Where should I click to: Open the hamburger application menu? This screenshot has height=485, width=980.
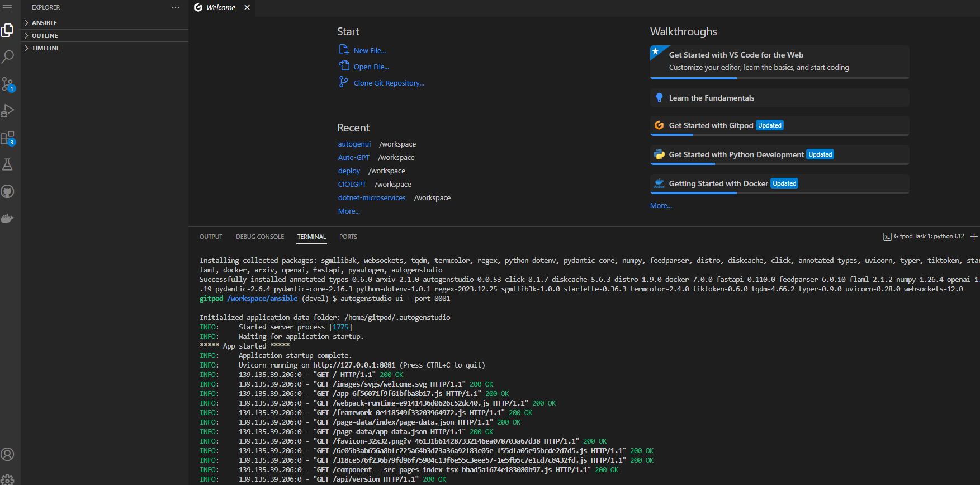click(x=7, y=7)
